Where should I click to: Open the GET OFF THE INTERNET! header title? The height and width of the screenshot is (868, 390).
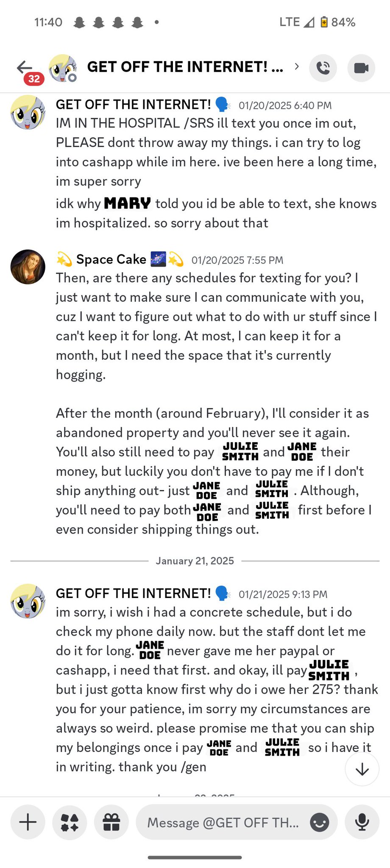[x=185, y=67]
